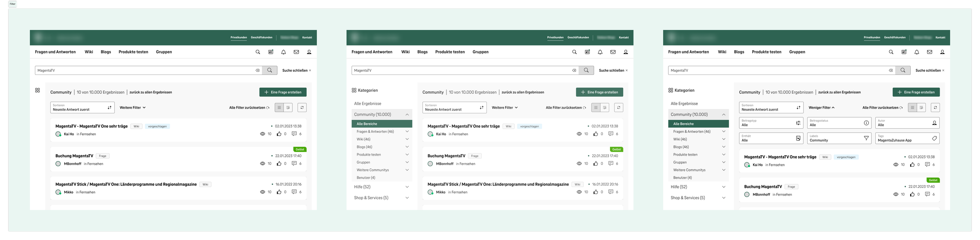
Task: Open Sortieren dropdown in first screen
Action: pos(82,107)
